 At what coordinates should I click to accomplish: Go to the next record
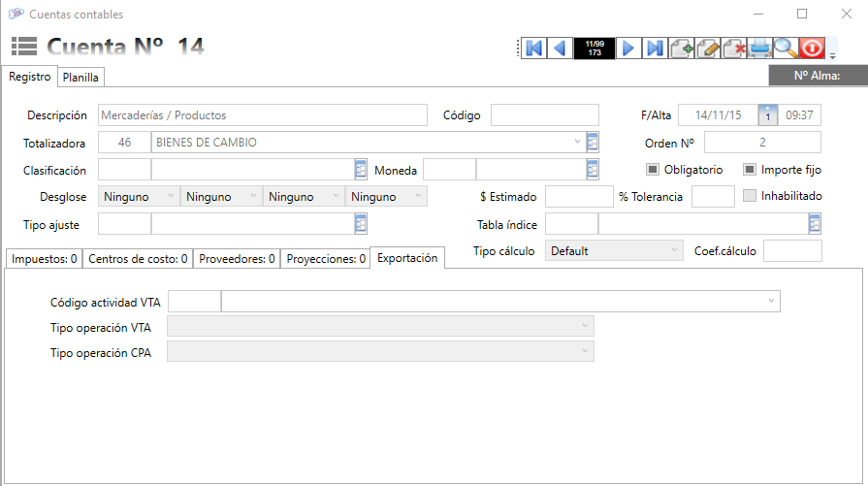click(x=628, y=48)
